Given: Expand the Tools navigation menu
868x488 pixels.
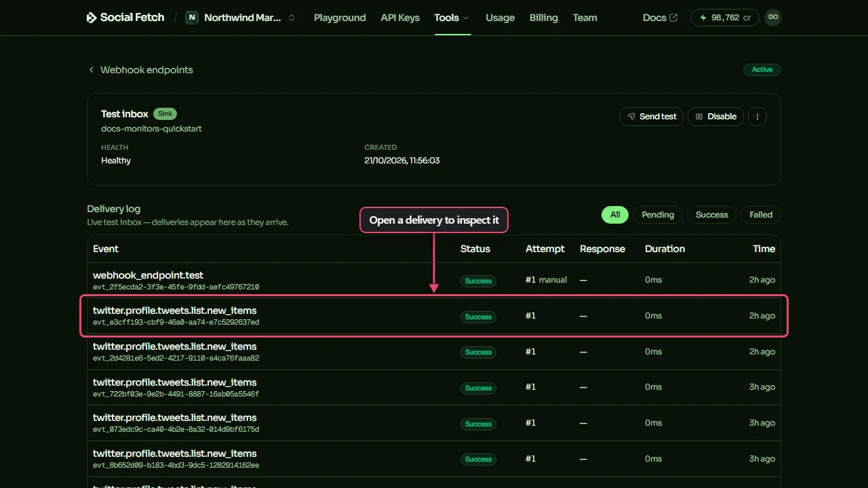Looking at the screenshot, I should click(x=452, y=18).
